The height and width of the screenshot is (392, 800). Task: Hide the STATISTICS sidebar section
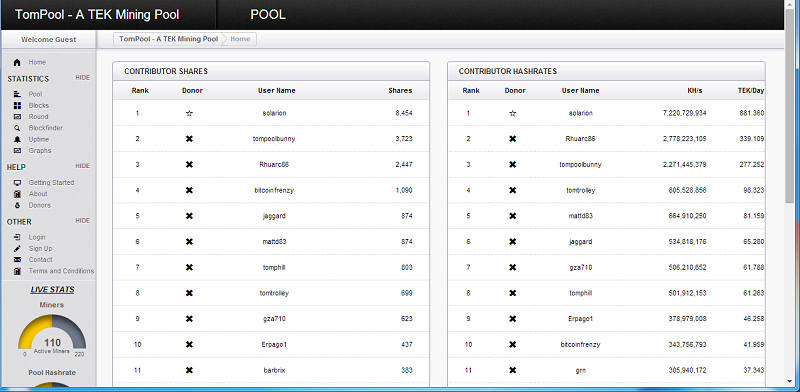pyautogui.click(x=83, y=78)
